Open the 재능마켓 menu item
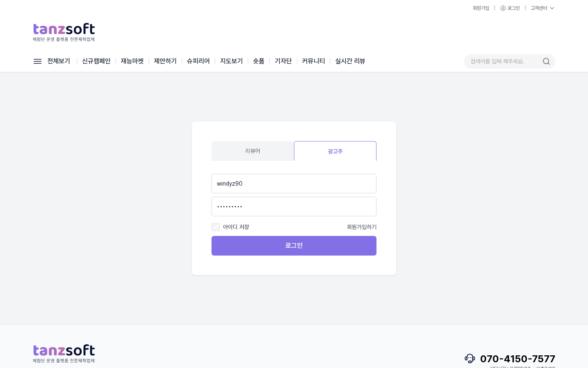The image size is (588, 368). point(132,61)
